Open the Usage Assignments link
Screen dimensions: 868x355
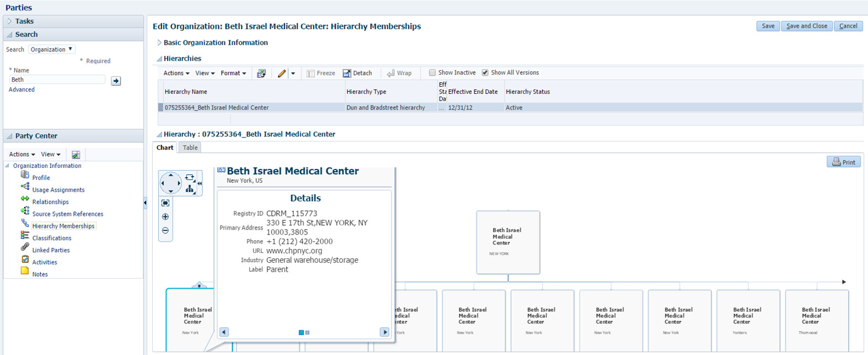click(58, 190)
